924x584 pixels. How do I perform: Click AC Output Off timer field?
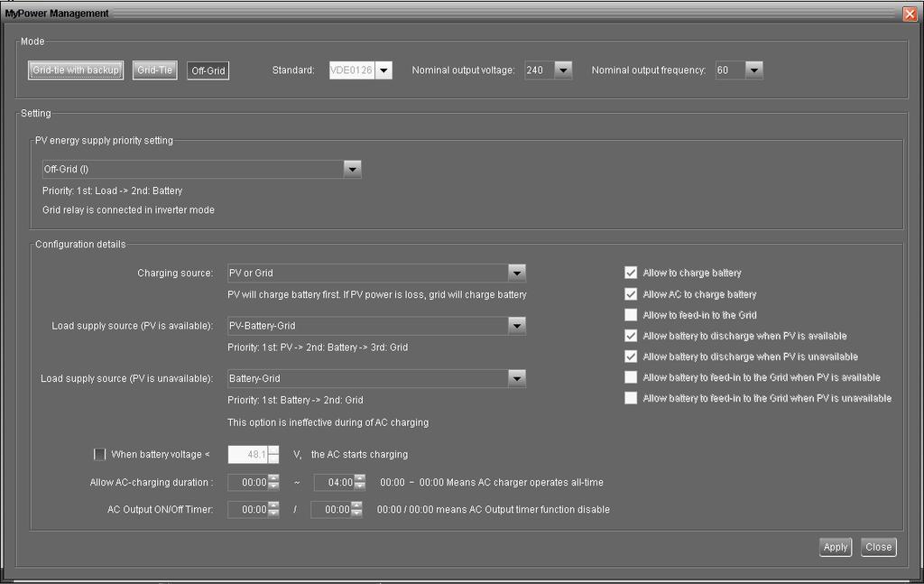click(x=331, y=509)
